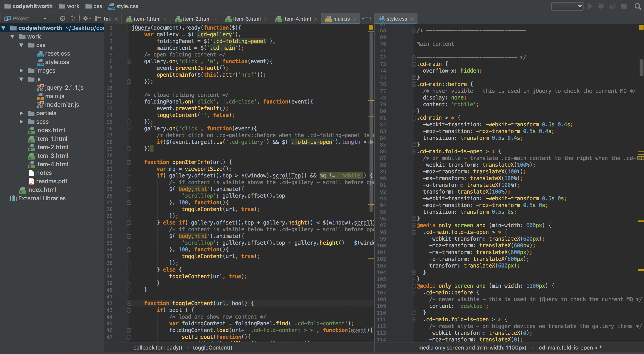Image resolution: width=644 pixels, height=354 pixels.
Task: Open Search Everywhere magnifier icon
Action: [x=638, y=6]
